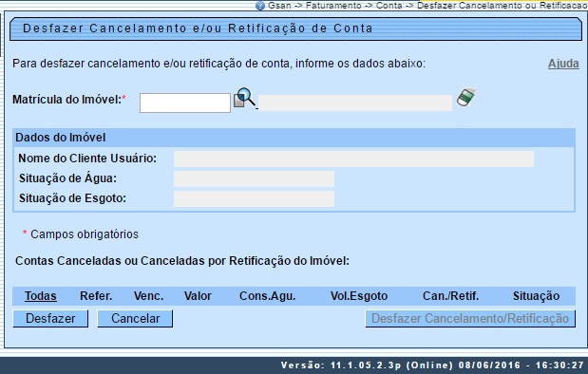Click Contas Canceladas ou Canceladas por Retificação label
This screenshot has height=374, width=588.
(x=182, y=261)
